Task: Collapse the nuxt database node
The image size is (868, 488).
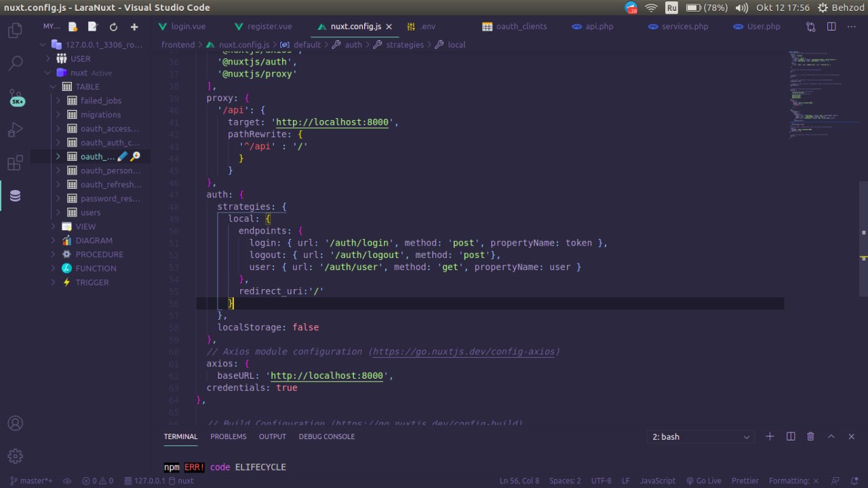Action: (47, 73)
